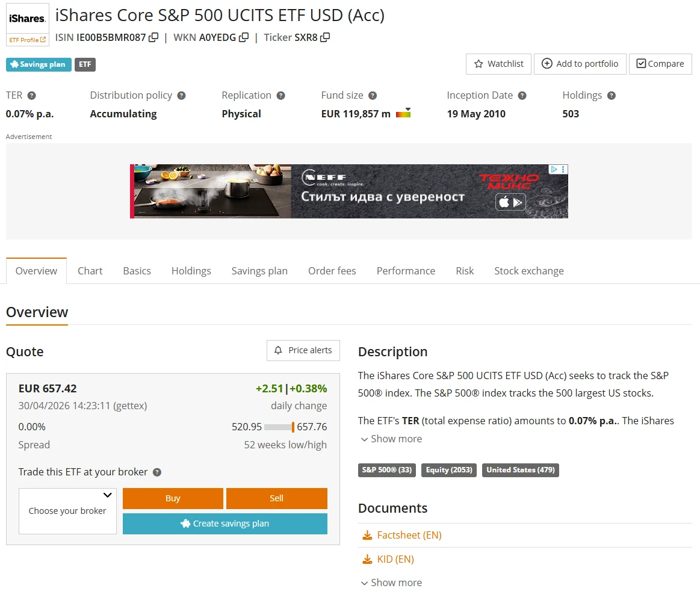
Task: Click the 52 weeks low/high range bar
Action: (x=279, y=427)
